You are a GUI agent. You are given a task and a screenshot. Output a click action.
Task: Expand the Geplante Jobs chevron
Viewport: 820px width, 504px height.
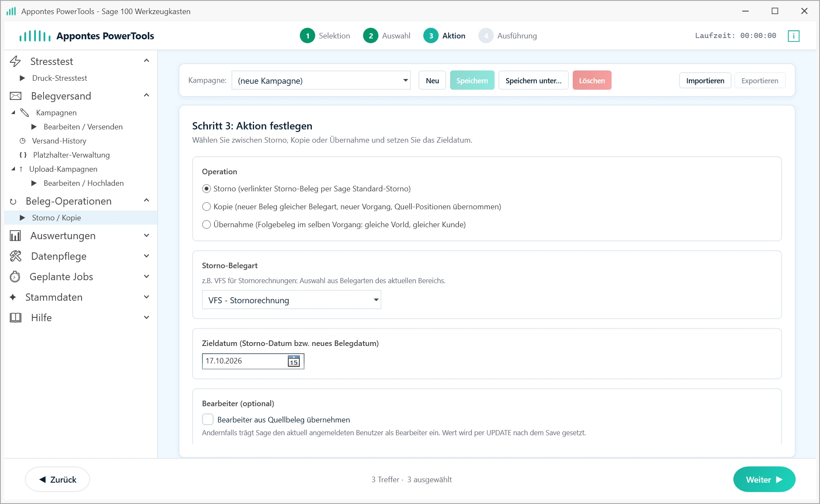click(x=146, y=276)
